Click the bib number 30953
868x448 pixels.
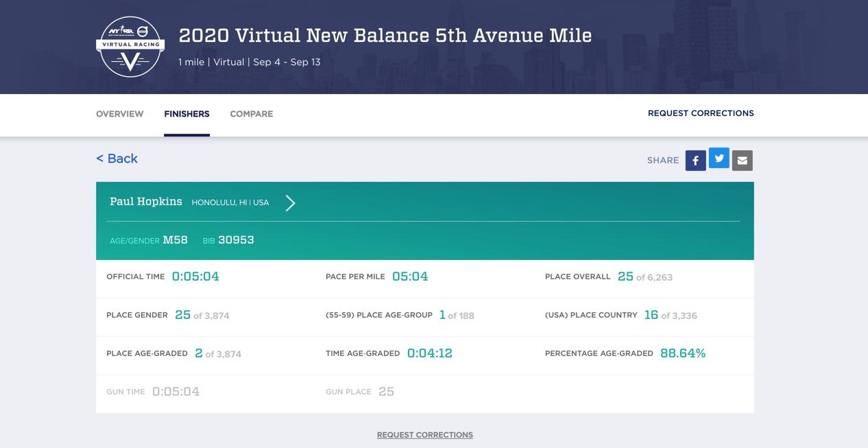pyautogui.click(x=237, y=240)
